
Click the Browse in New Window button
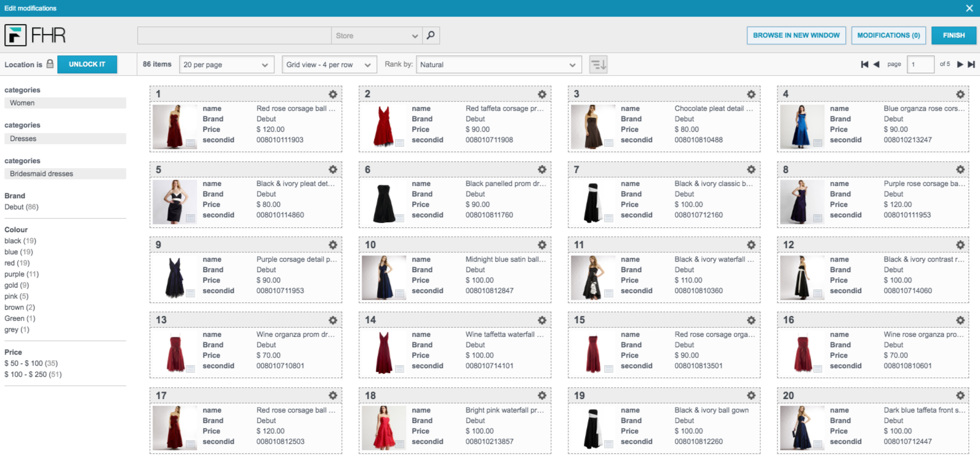click(797, 35)
